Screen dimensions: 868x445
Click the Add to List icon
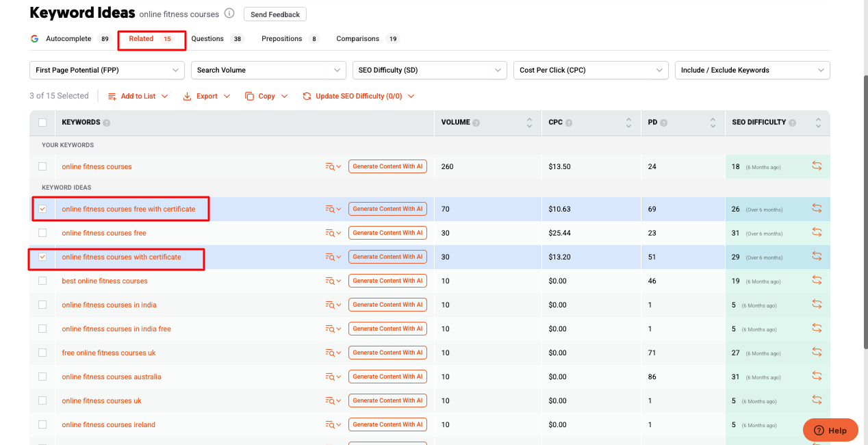(x=112, y=97)
